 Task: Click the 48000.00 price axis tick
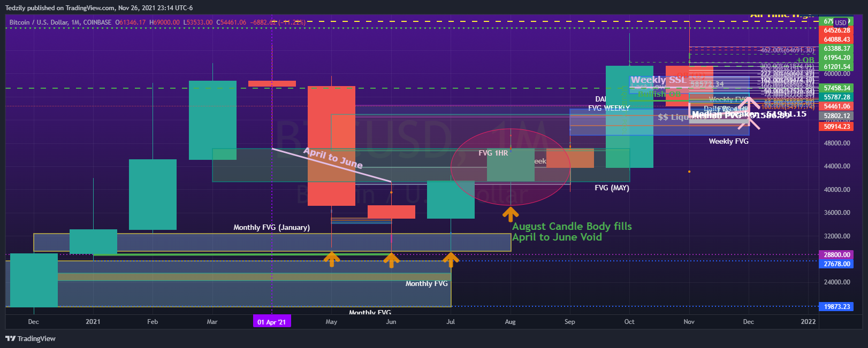(x=837, y=143)
